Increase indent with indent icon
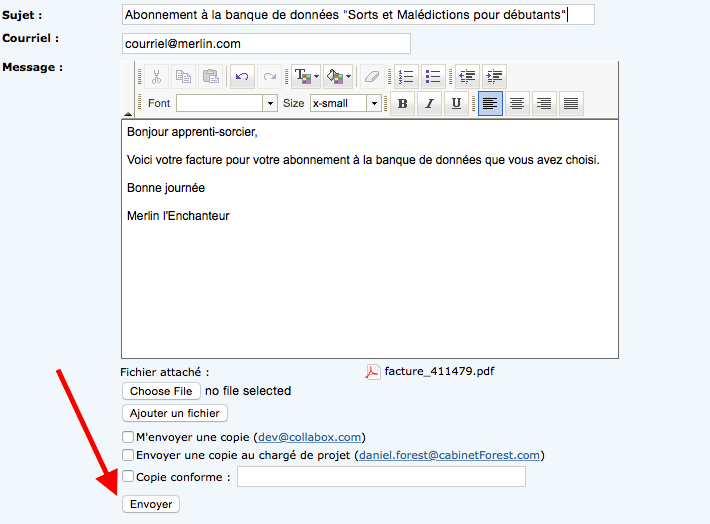This screenshot has width=710, height=524. 494,77
